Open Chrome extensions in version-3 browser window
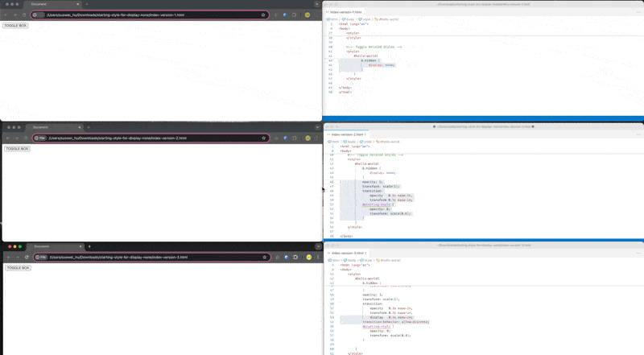Screen dimensions: 644x355 [295, 257]
